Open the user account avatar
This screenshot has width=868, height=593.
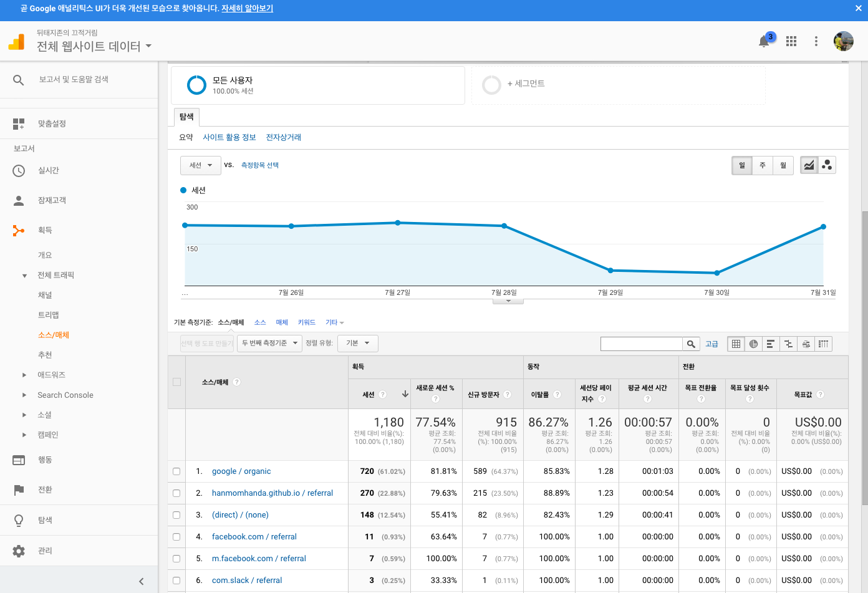click(x=844, y=41)
